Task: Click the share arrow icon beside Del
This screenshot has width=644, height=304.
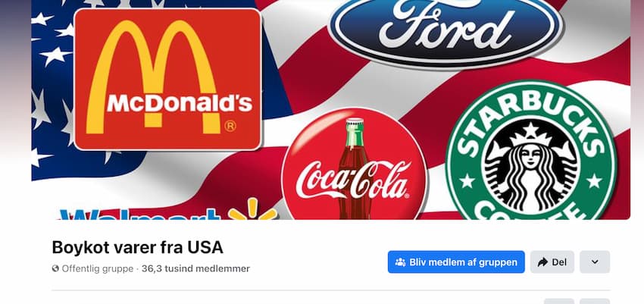Action: click(542, 262)
